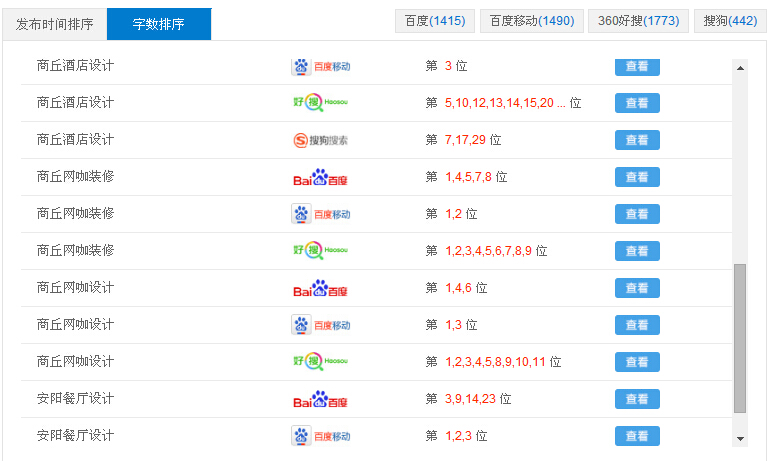769x461 pixels.
Task: Open the 搜狗(442) filter tab
Action: 730,21
